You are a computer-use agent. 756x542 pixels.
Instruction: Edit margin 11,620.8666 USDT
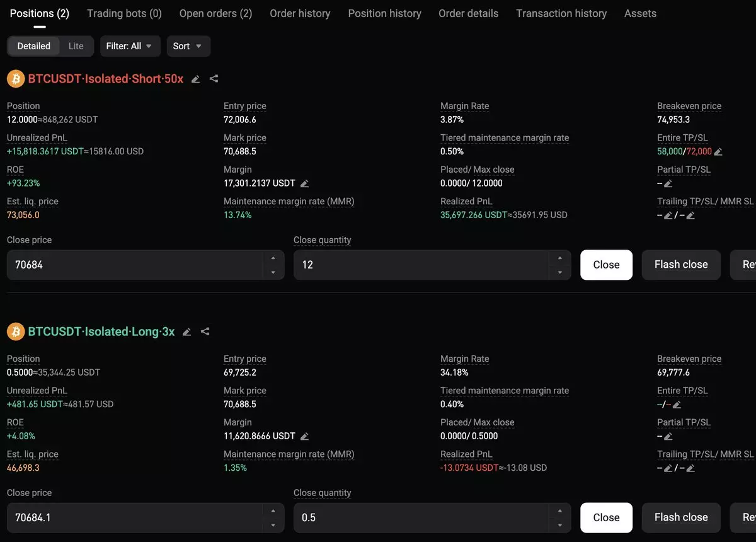304,436
